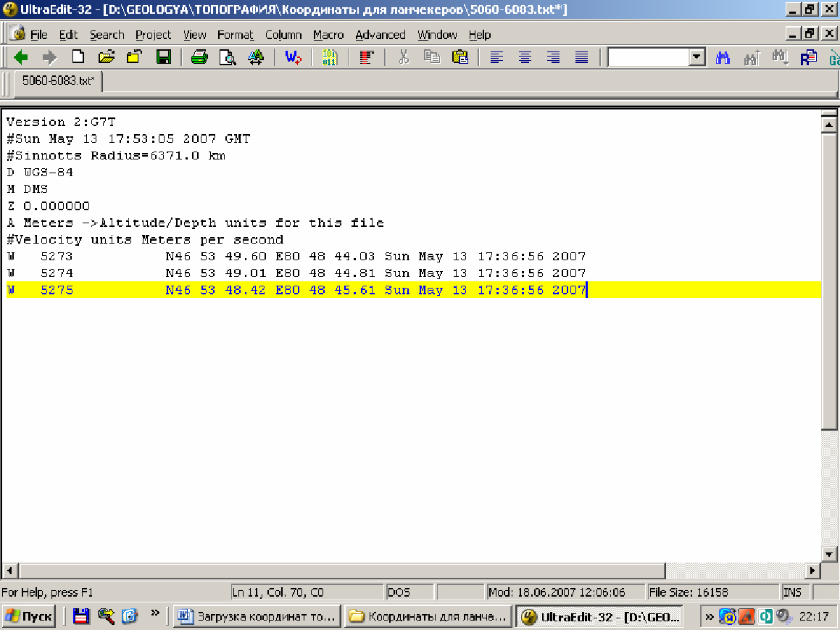840x630 pixels.
Task: Open print preview with the magnifier page icon
Action: point(228,57)
